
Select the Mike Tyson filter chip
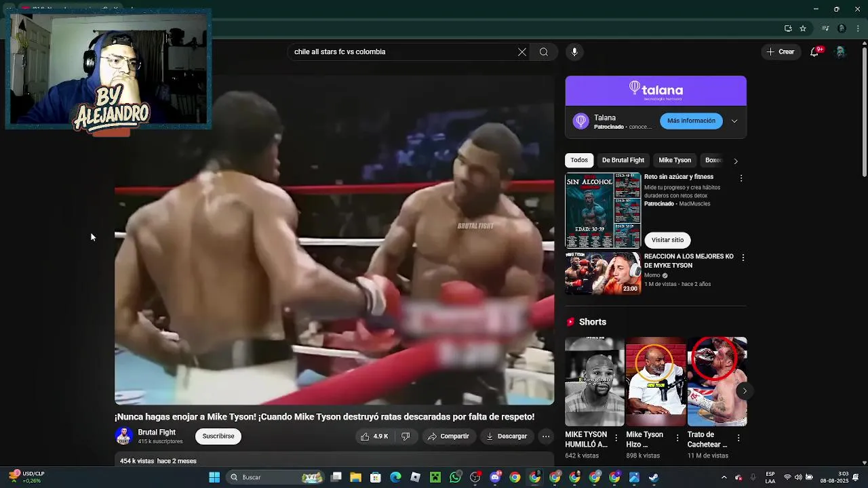[x=675, y=160]
